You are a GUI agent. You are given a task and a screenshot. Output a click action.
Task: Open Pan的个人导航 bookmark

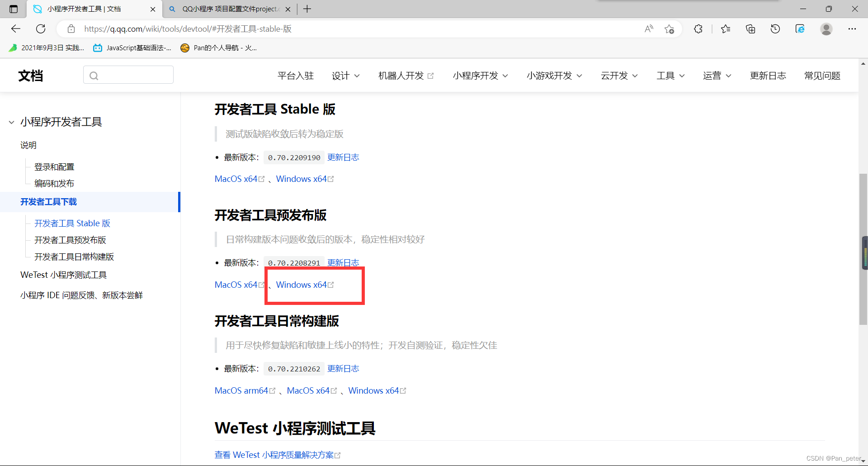(x=219, y=48)
